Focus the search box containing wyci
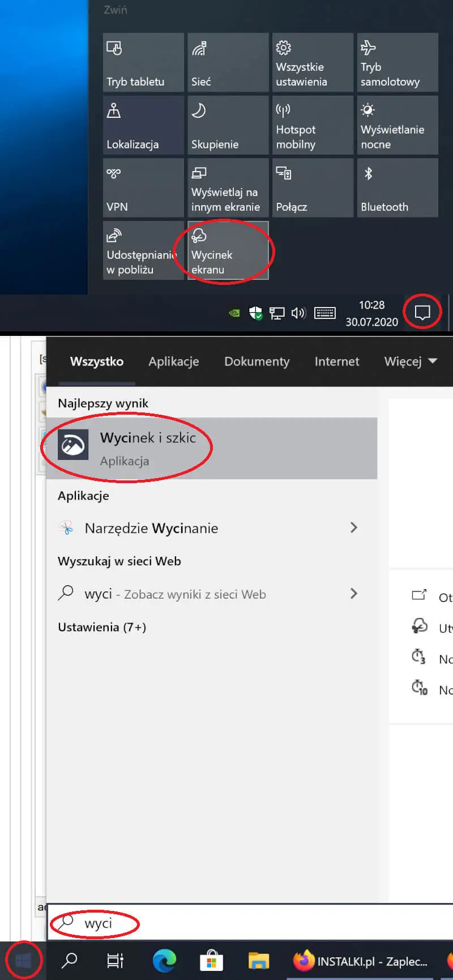The image size is (453, 980). [250, 923]
